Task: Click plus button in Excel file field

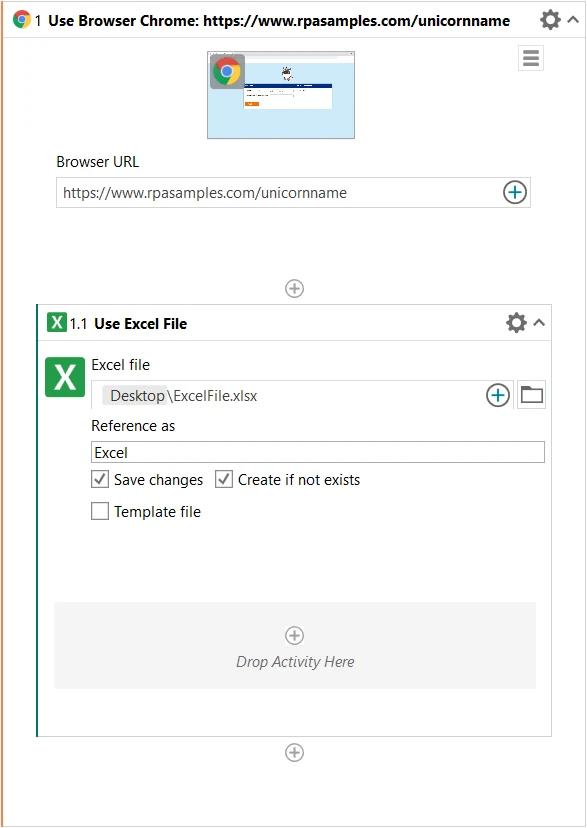Action: pos(497,395)
